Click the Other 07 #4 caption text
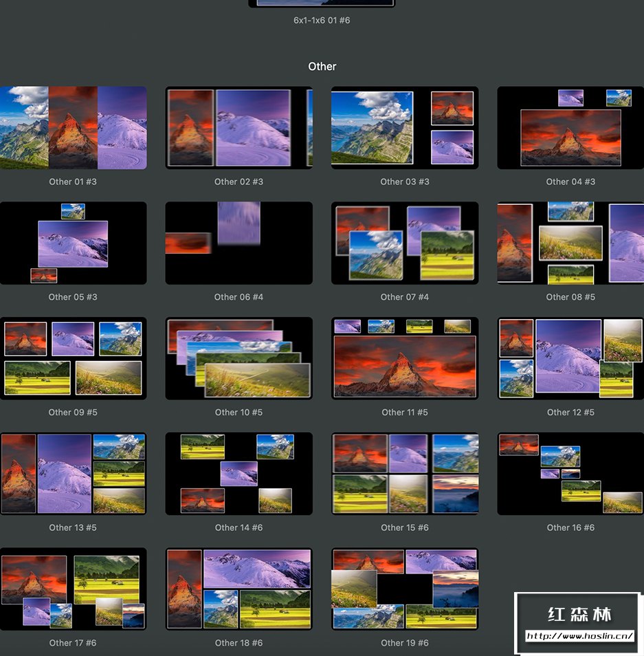This screenshot has width=644, height=656. 404,297
